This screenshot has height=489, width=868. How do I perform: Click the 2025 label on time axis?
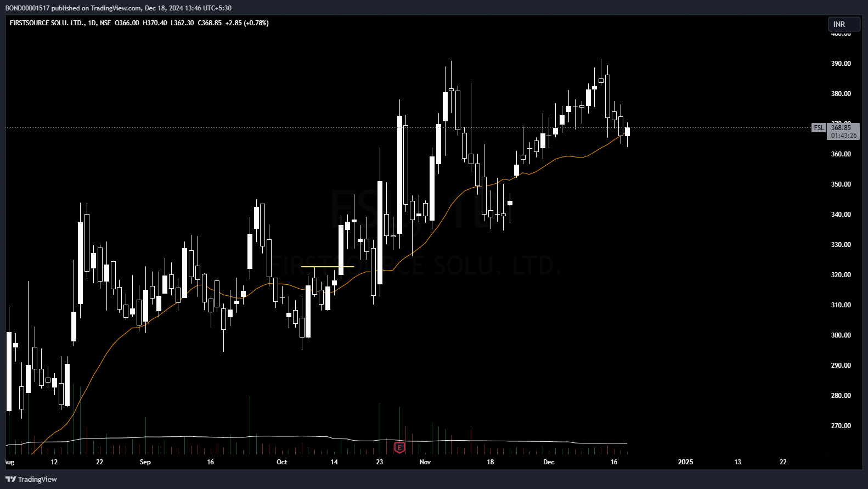[685, 462]
